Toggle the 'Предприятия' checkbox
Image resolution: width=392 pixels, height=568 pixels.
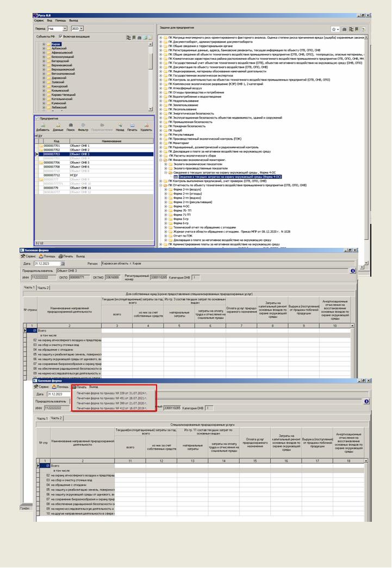[x=37, y=118]
